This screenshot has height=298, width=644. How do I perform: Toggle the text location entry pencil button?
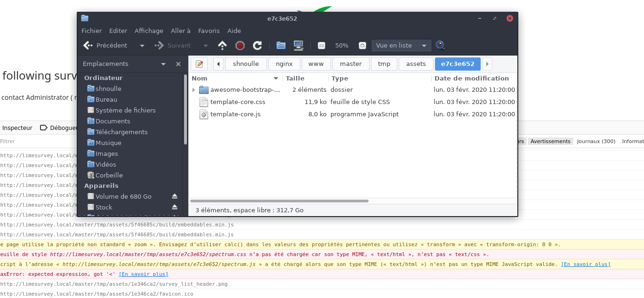pyautogui.click(x=199, y=64)
